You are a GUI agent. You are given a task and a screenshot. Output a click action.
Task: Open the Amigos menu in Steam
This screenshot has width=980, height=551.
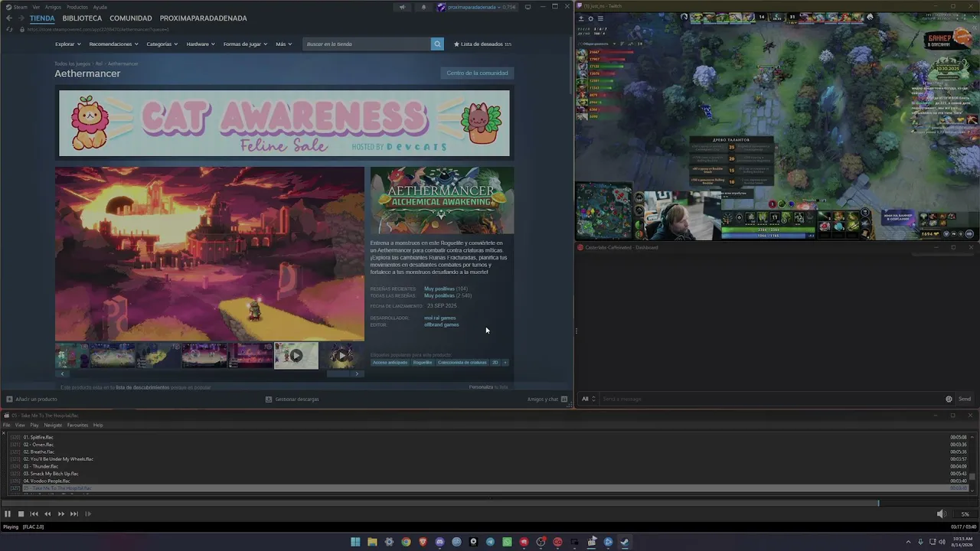(x=53, y=7)
